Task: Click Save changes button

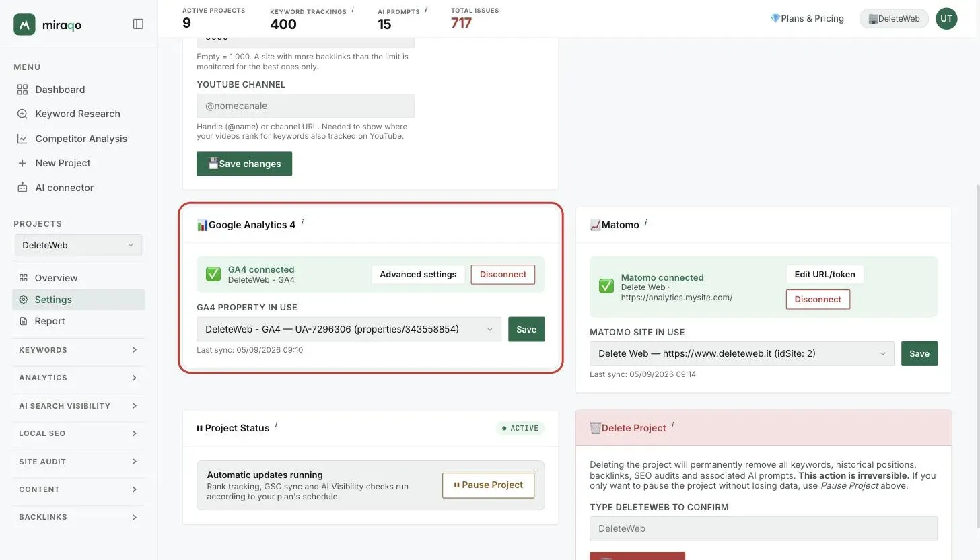Action: [244, 164]
